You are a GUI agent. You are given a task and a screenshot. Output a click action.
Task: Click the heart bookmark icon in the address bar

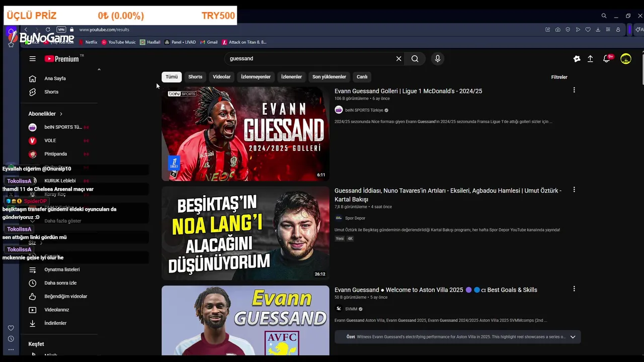coord(588,30)
